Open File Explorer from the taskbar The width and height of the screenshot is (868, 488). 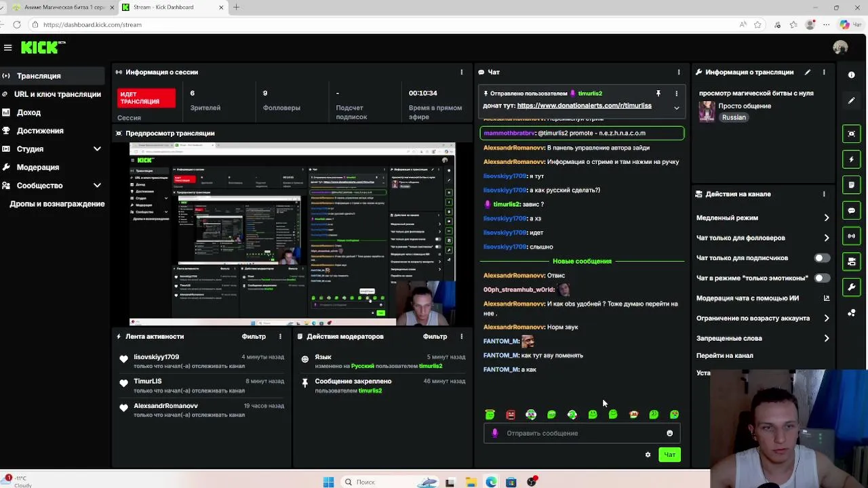pyautogui.click(x=471, y=482)
